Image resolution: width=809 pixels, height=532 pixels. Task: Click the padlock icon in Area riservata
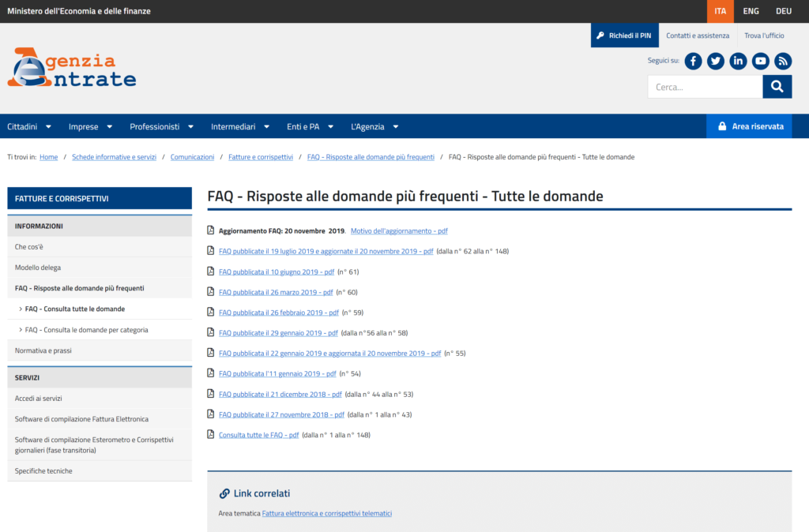[722, 126]
